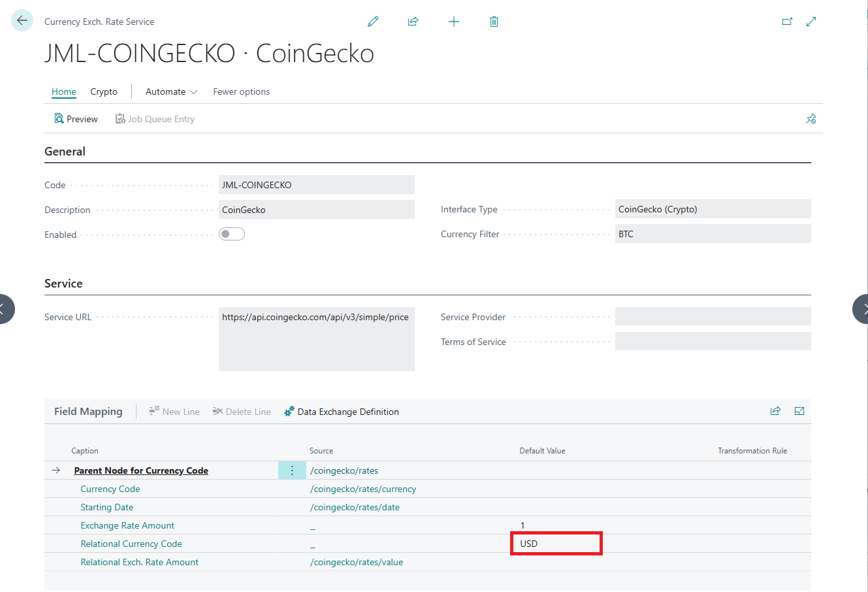Click the Source column header
The image size is (868, 592).
point(321,451)
